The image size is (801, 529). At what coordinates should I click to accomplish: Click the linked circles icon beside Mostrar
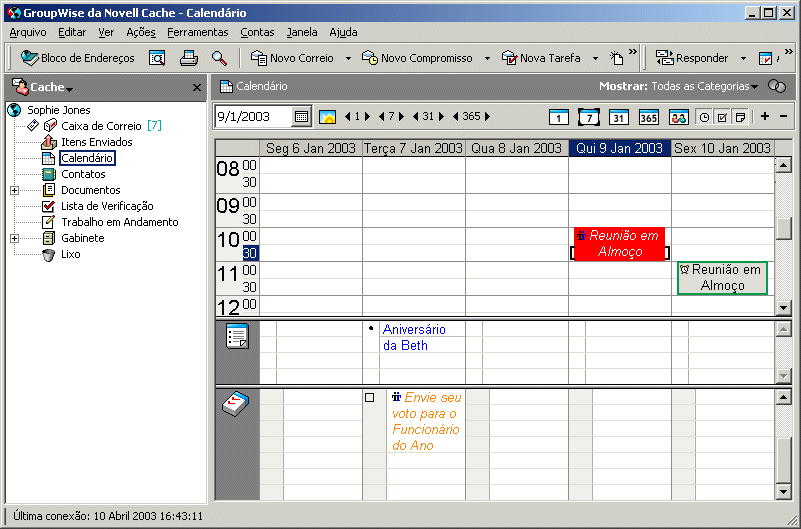tap(777, 86)
